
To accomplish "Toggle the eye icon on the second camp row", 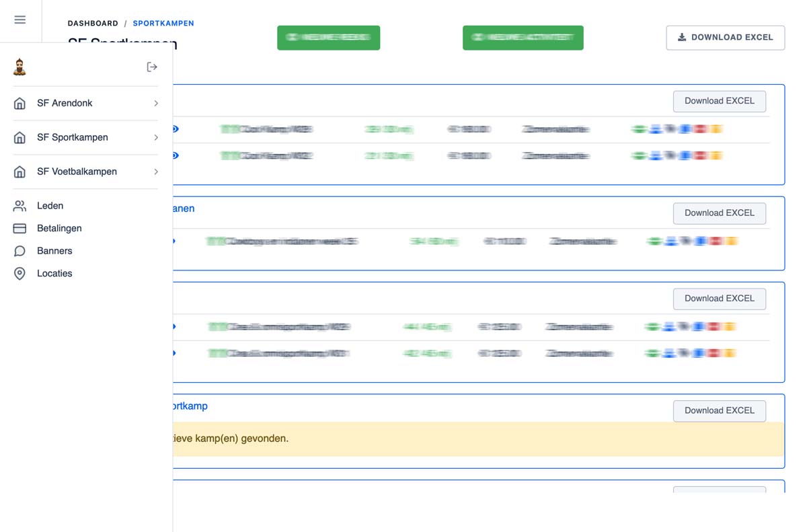I will [176, 155].
